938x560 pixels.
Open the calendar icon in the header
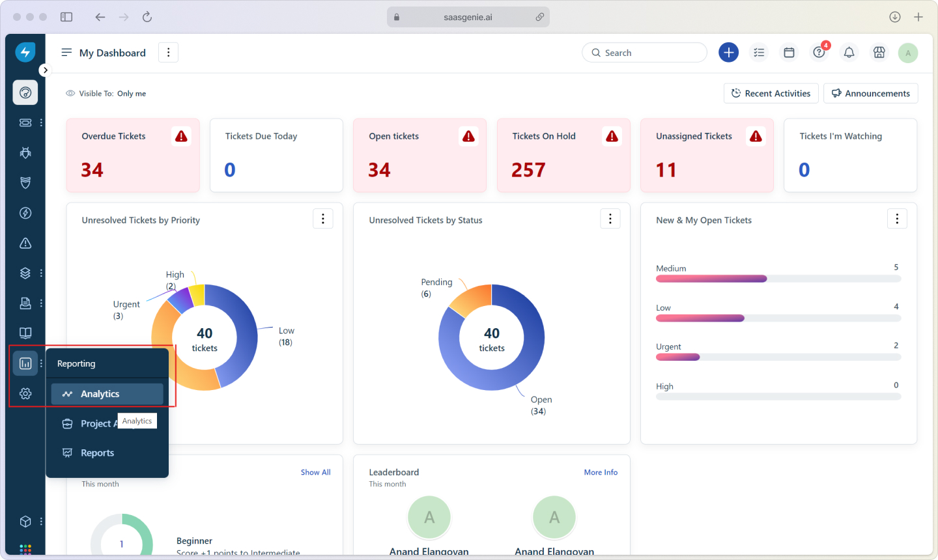[x=789, y=52]
